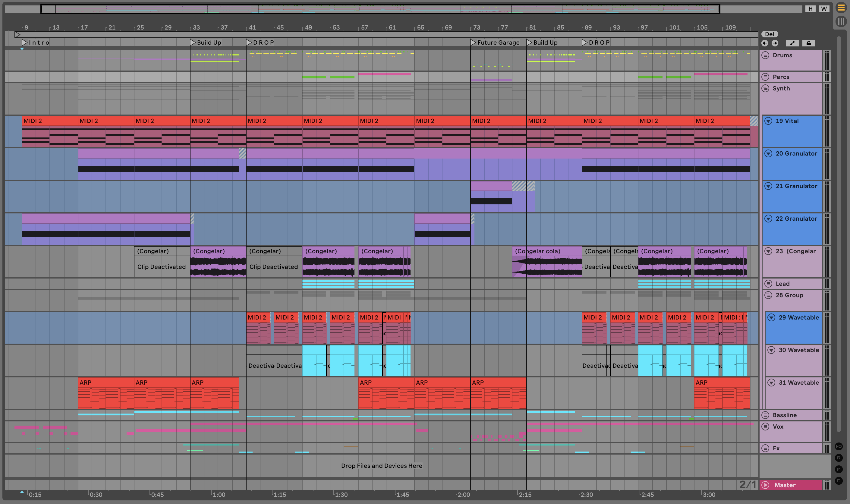Jump to previous locator arrow
Screen dimensions: 850x504
point(764,43)
